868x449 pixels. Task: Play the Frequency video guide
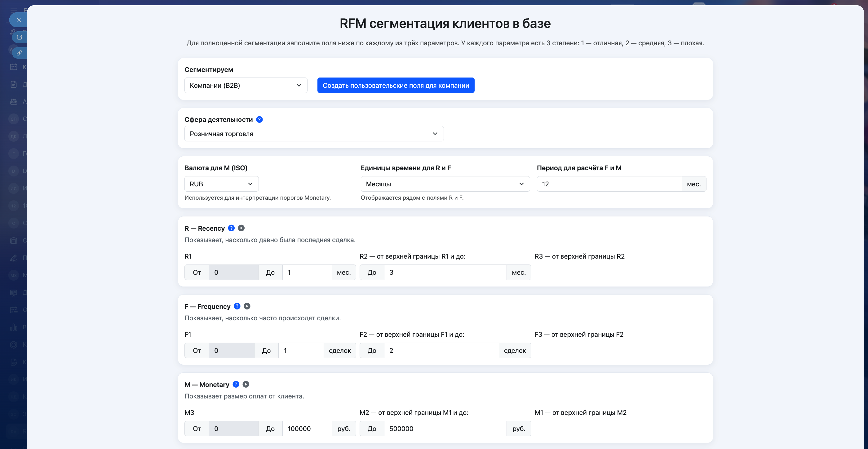(x=247, y=306)
